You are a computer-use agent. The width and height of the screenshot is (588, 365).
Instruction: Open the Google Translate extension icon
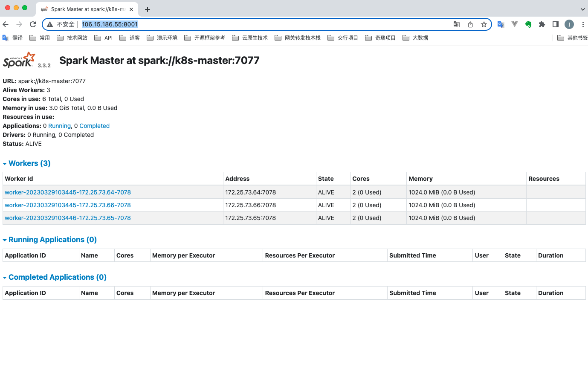click(501, 24)
